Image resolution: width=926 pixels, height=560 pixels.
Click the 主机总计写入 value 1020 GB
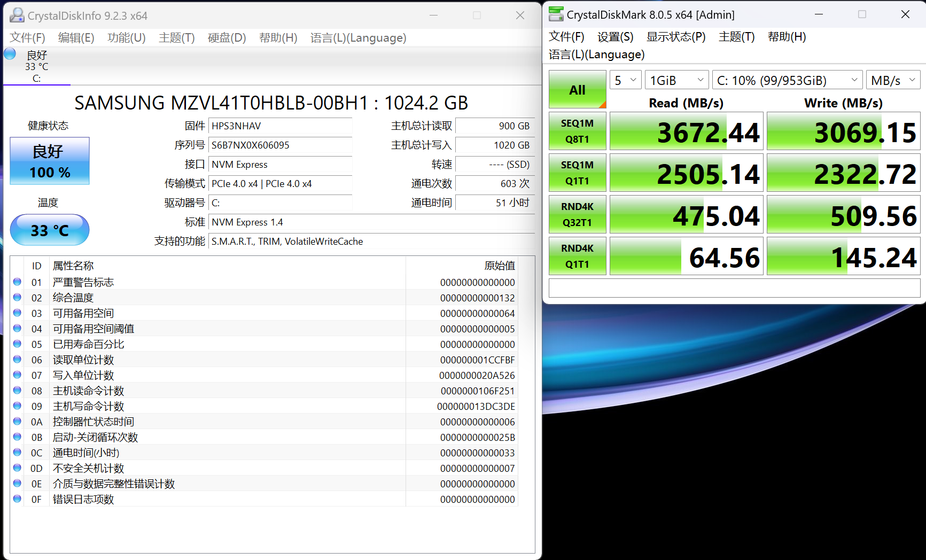pyautogui.click(x=495, y=145)
